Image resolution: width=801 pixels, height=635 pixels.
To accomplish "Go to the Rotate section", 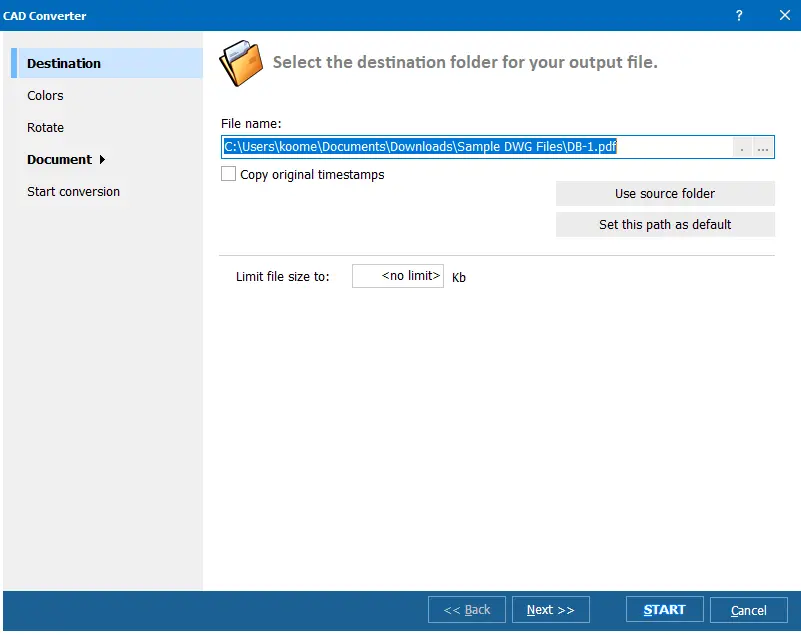I will 45,128.
